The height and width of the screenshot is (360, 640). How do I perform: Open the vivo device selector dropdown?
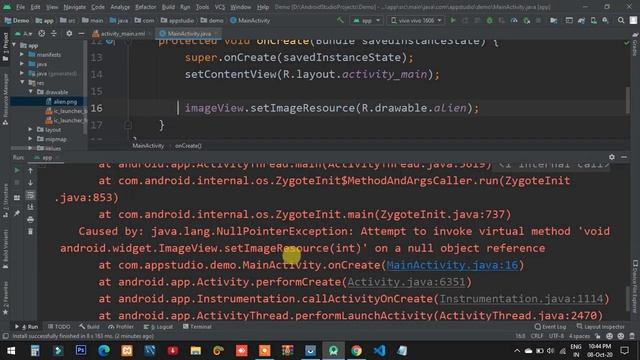pos(416,20)
